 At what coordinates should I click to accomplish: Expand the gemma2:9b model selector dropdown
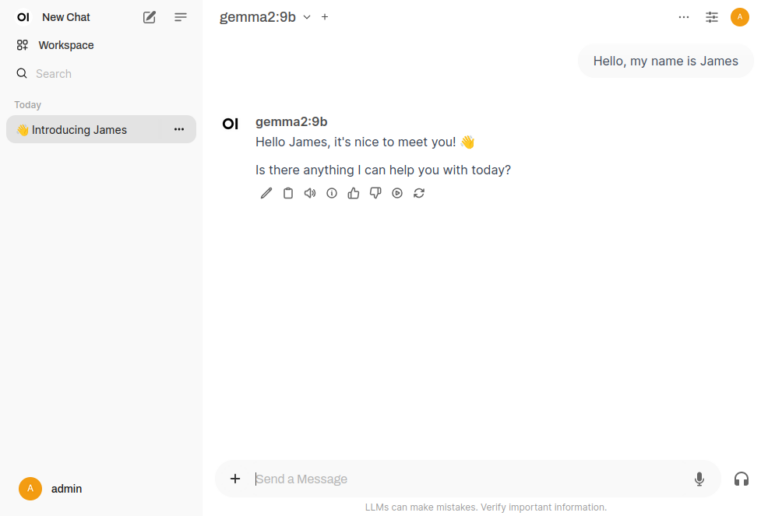307,17
